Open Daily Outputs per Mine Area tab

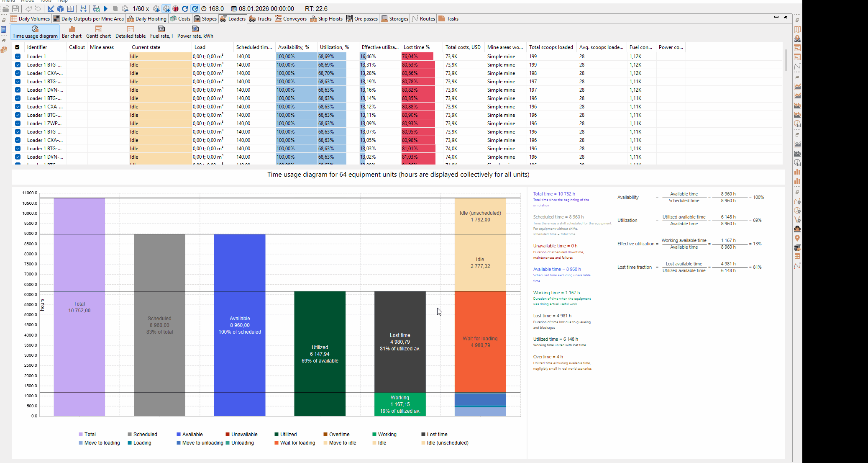[89, 19]
